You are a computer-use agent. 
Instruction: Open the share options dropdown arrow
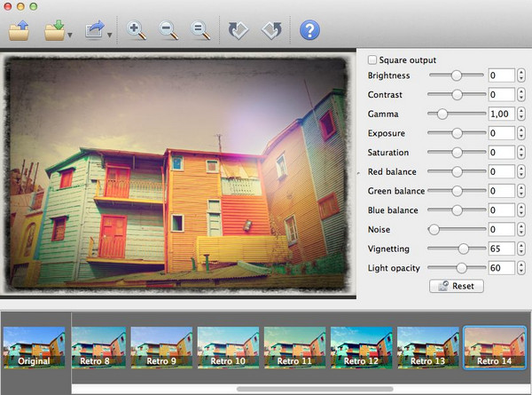pos(110,36)
